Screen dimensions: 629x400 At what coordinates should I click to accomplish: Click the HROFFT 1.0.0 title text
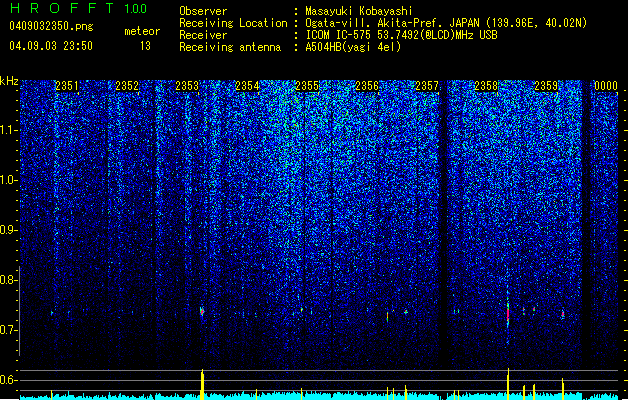click(x=78, y=8)
